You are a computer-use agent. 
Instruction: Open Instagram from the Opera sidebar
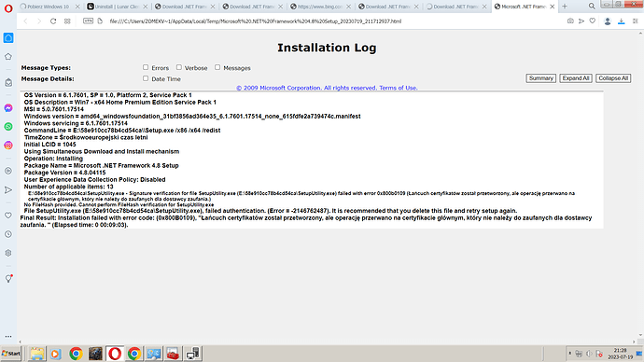pyautogui.click(x=8, y=145)
